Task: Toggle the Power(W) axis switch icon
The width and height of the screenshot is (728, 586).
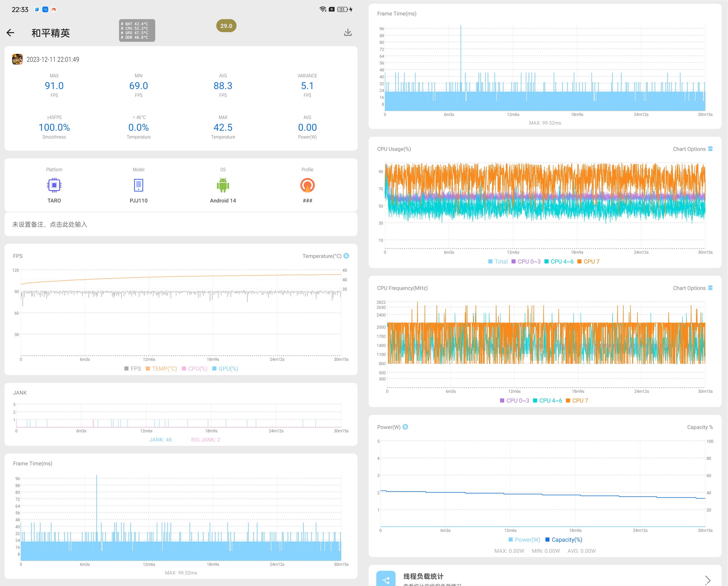Action: click(x=406, y=427)
